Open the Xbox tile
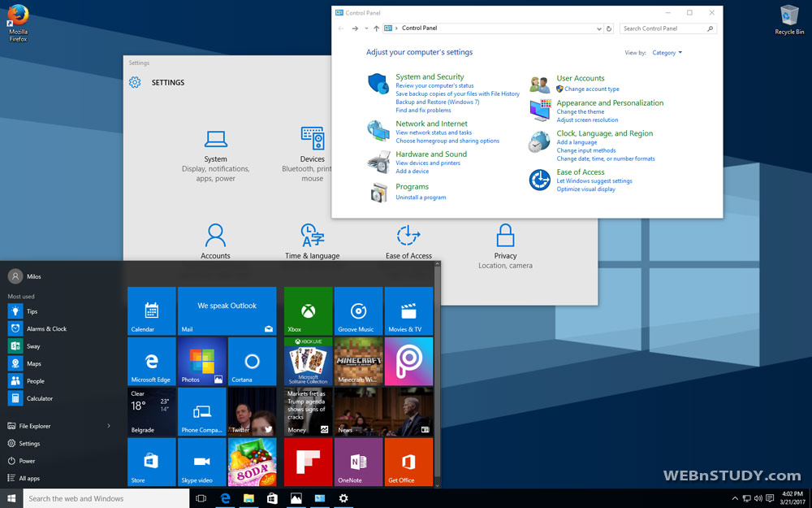This screenshot has height=508, width=812. [308, 311]
